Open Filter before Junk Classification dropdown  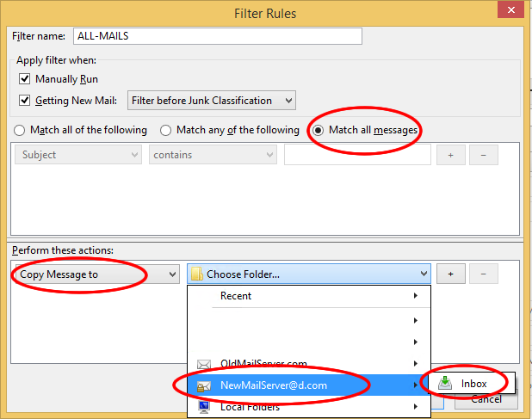click(212, 101)
